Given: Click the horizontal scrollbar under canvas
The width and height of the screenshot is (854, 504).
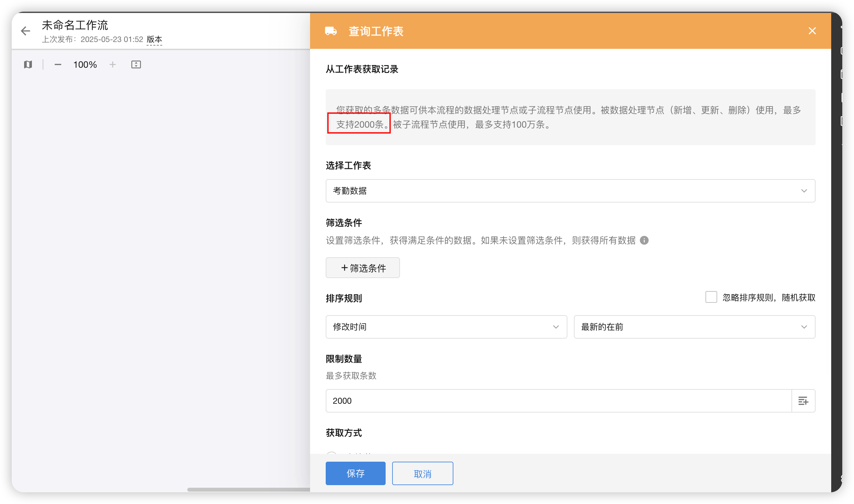Looking at the screenshot, I should point(248,489).
